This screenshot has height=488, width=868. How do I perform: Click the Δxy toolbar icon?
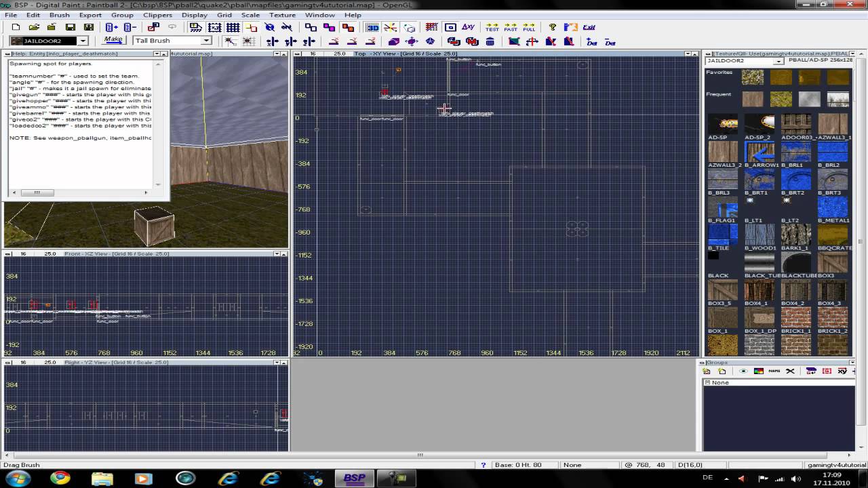pyautogui.click(x=468, y=27)
